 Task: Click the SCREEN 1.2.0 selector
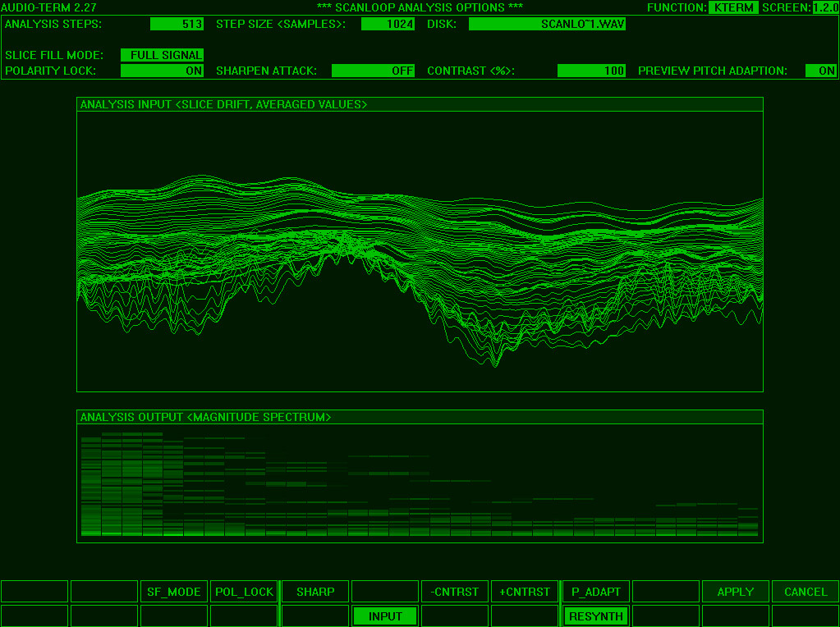(824, 7)
